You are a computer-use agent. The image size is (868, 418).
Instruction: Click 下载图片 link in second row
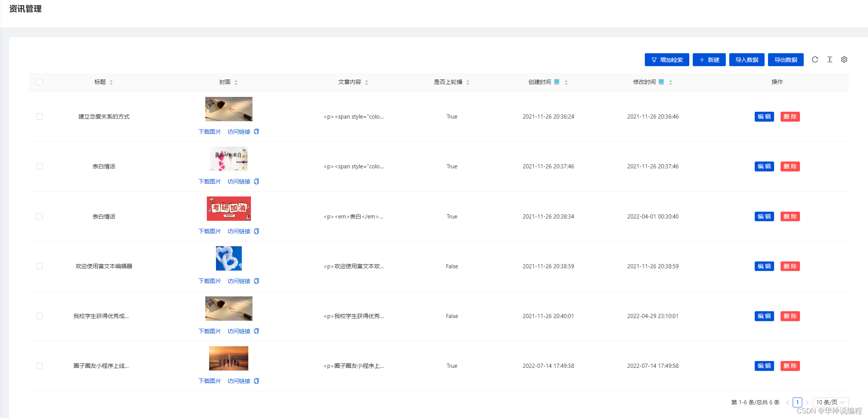[x=209, y=182]
